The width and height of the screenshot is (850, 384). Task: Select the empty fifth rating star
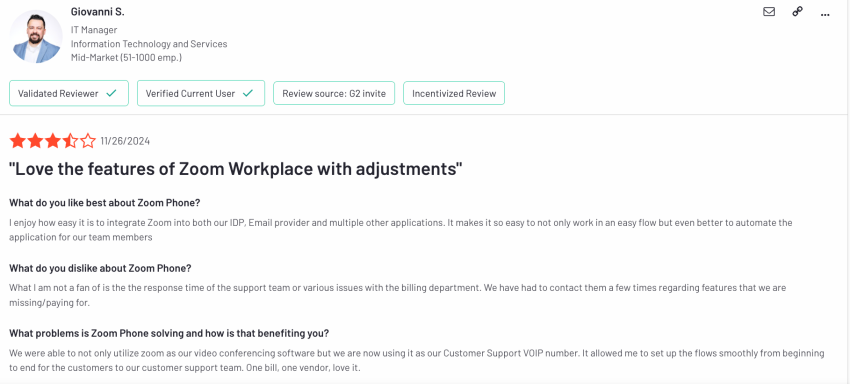click(88, 142)
